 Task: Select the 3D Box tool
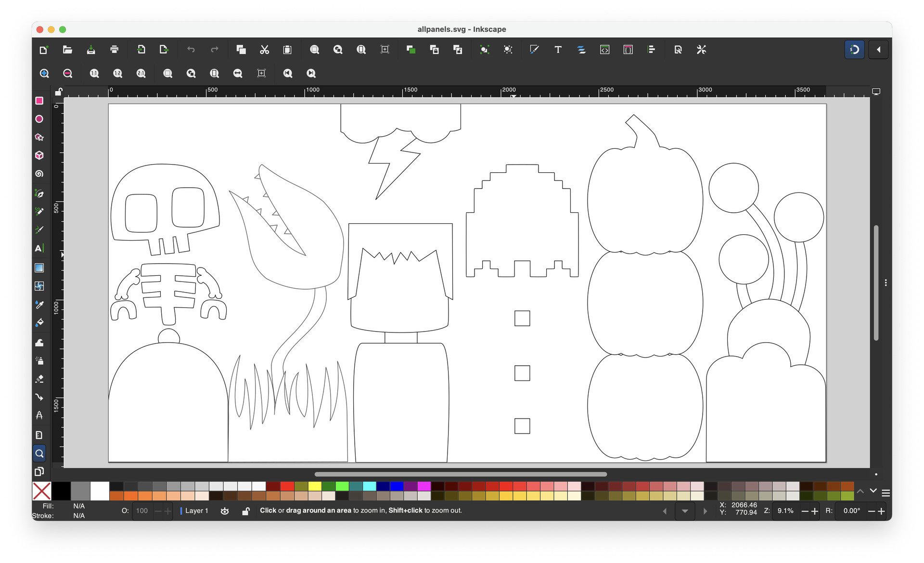coord(39,155)
